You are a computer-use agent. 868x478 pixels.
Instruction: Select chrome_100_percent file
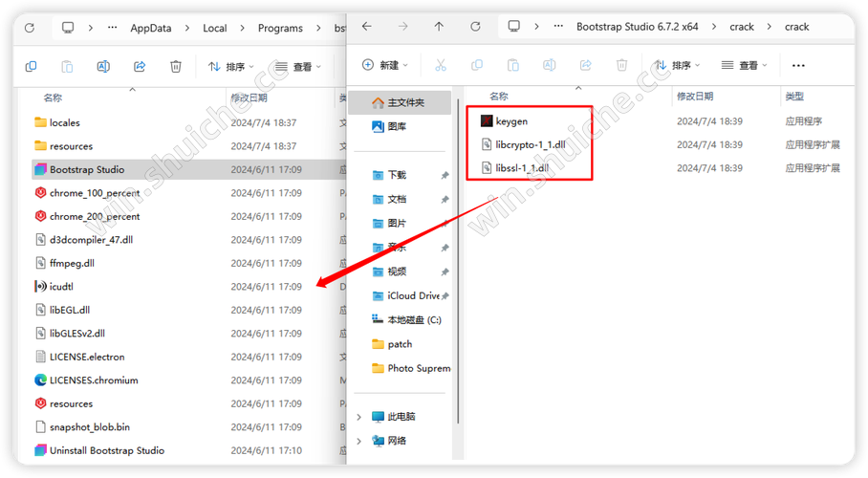click(x=87, y=193)
